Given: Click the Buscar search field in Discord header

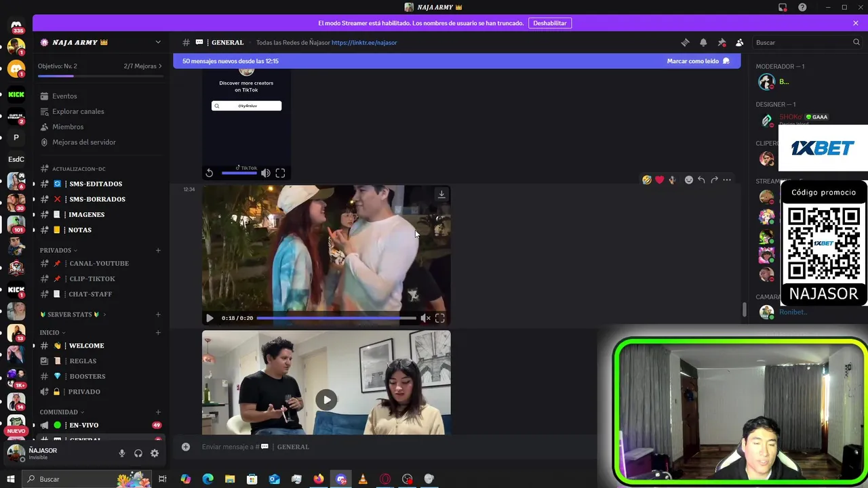Looking at the screenshot, I should coord(807,42).
